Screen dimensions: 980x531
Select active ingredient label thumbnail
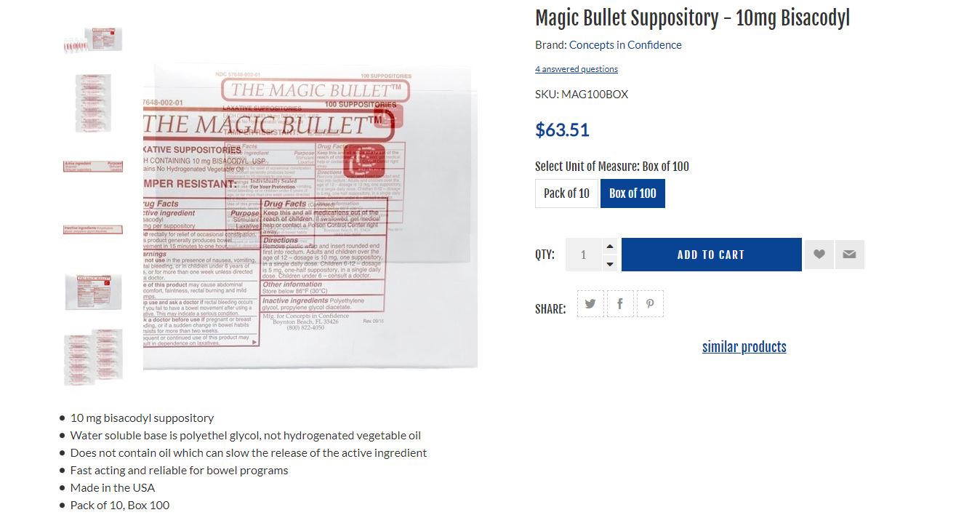93,166
